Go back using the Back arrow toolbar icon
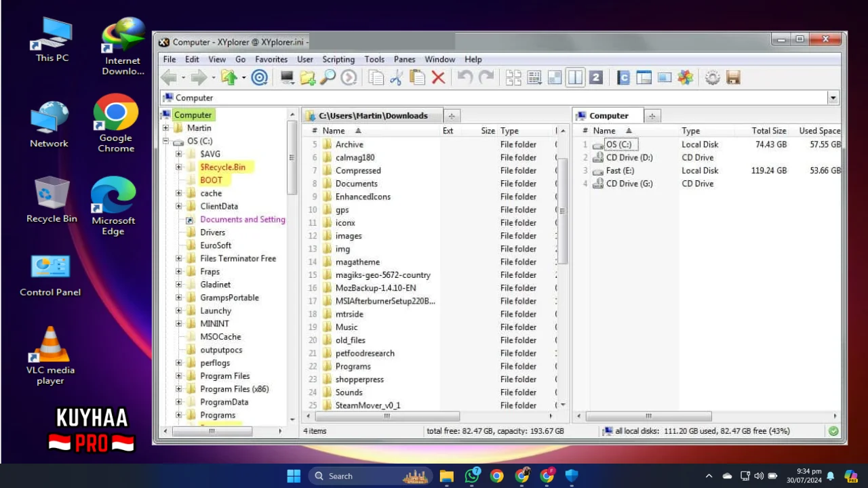The height and width of the screenshot is (488, 868). pyautogui.click(x=168, y=78)
